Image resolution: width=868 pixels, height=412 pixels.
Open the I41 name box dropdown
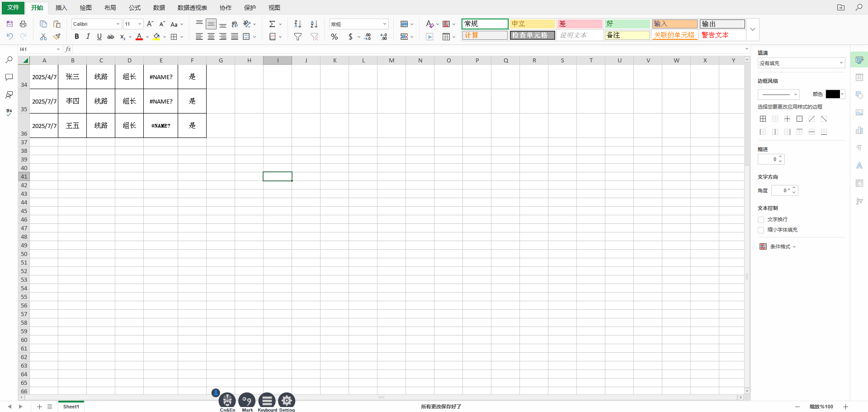58,49
